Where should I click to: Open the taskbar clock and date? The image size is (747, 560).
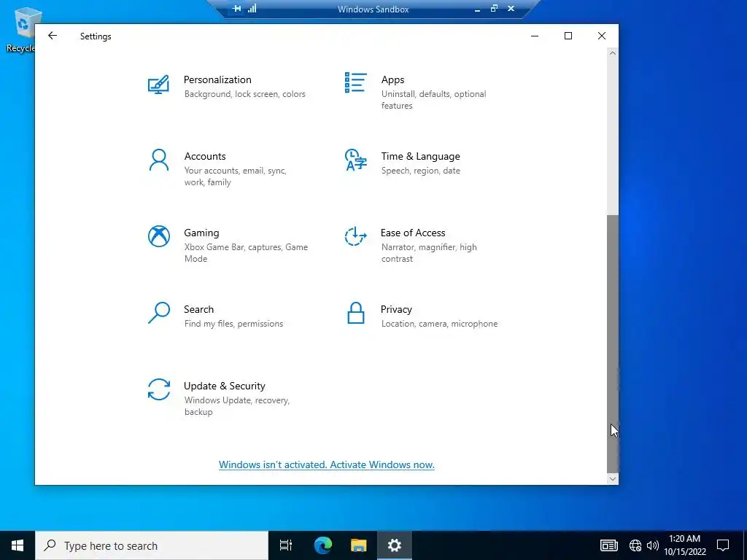coord(684,545)
